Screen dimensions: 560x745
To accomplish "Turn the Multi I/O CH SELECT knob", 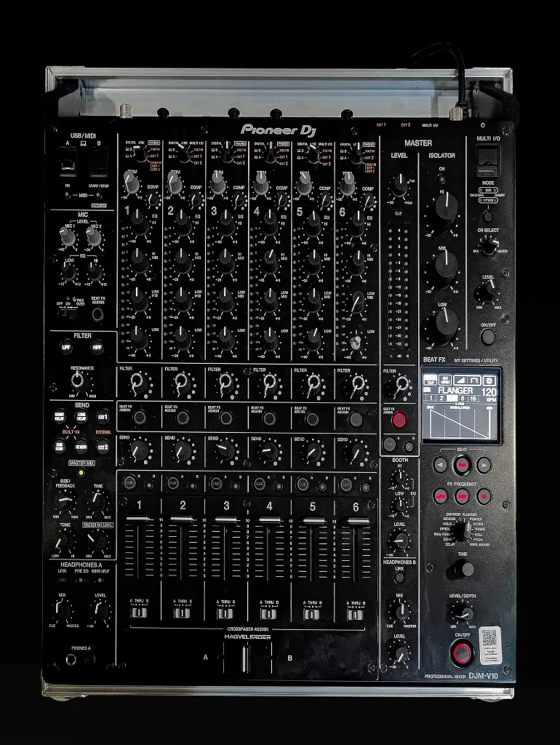I will pos(488,247).
